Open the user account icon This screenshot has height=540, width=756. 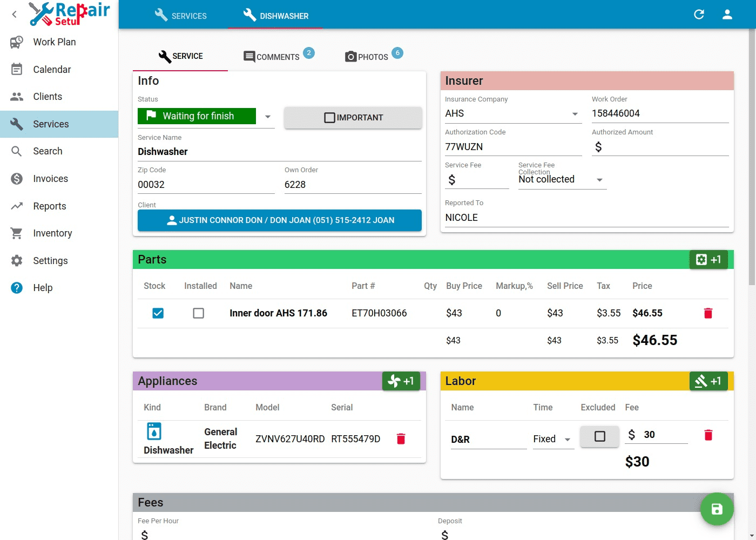pos(727,15)
